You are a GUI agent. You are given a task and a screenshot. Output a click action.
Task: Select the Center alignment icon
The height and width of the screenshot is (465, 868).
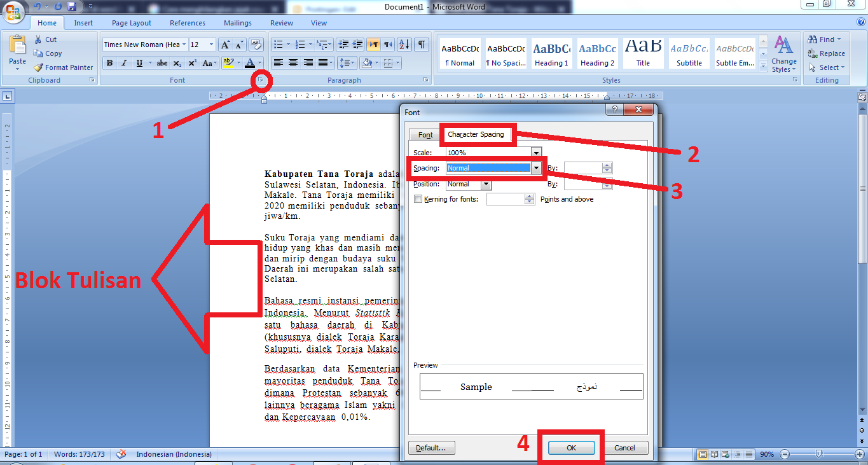(x=293, y=62)
